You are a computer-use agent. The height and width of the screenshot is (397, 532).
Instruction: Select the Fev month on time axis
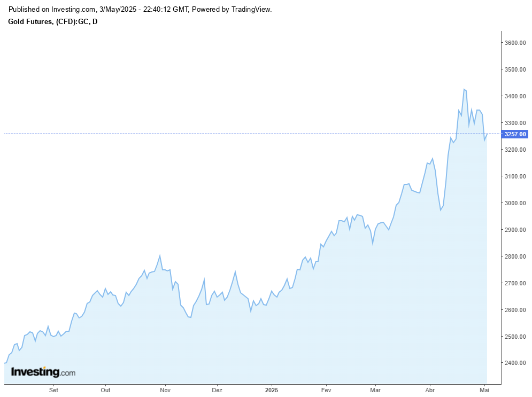(x=325, y=390)
